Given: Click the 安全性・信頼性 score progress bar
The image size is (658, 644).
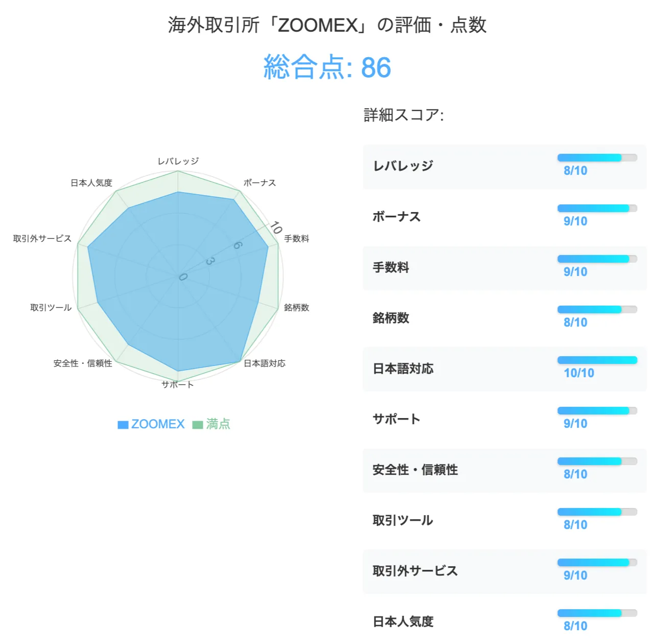Looking at the screenshot, I should click(597, 462).
